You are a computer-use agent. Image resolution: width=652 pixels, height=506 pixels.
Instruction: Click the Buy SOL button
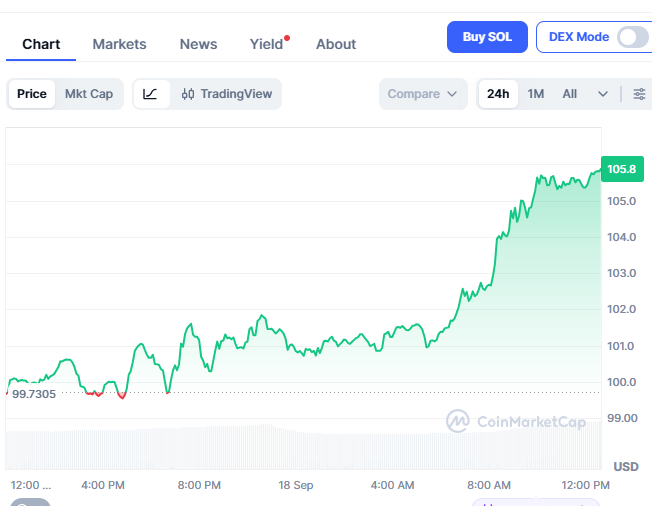pos(487,37)
